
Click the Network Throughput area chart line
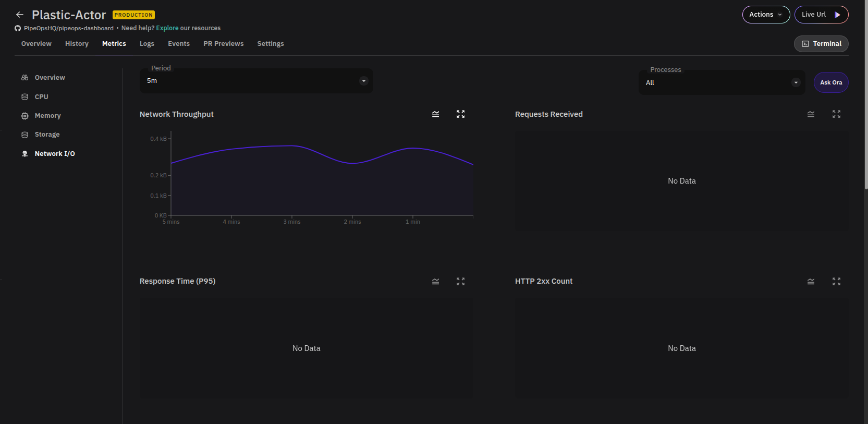322,154
